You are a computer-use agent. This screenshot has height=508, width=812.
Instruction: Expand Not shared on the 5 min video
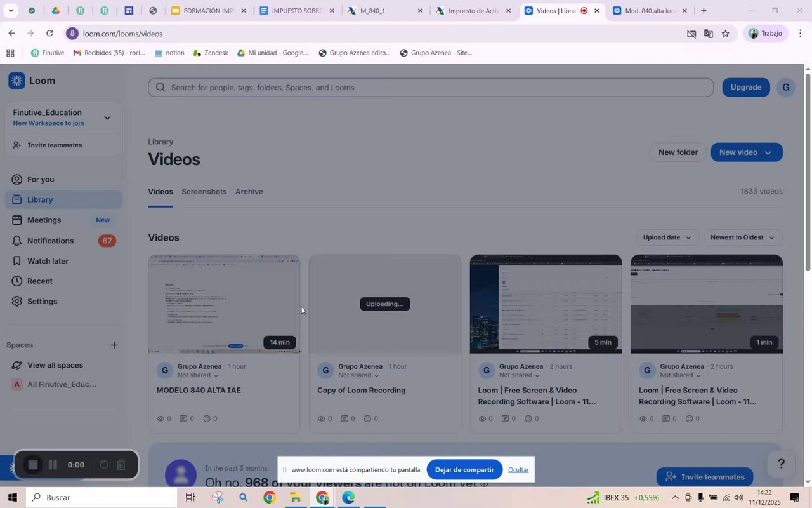point(520,375)
